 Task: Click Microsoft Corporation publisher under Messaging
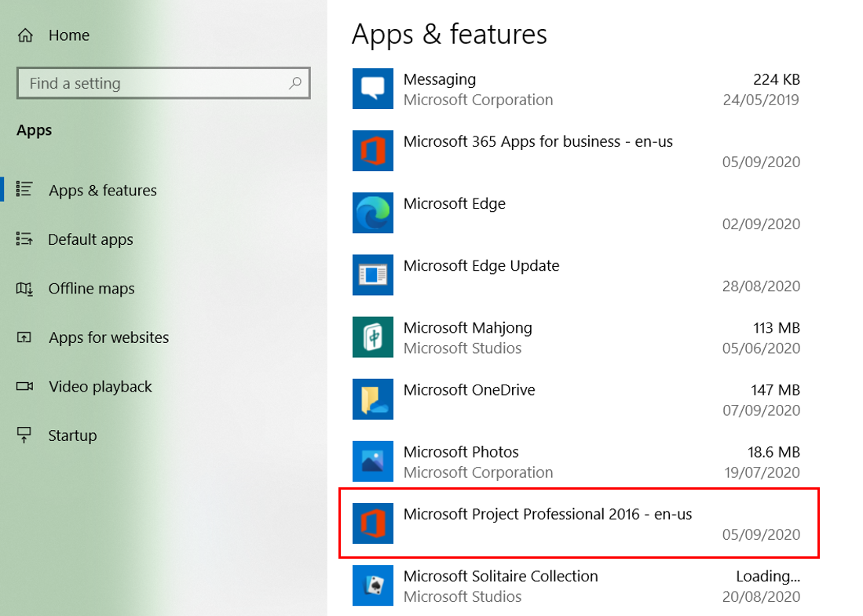478,100
